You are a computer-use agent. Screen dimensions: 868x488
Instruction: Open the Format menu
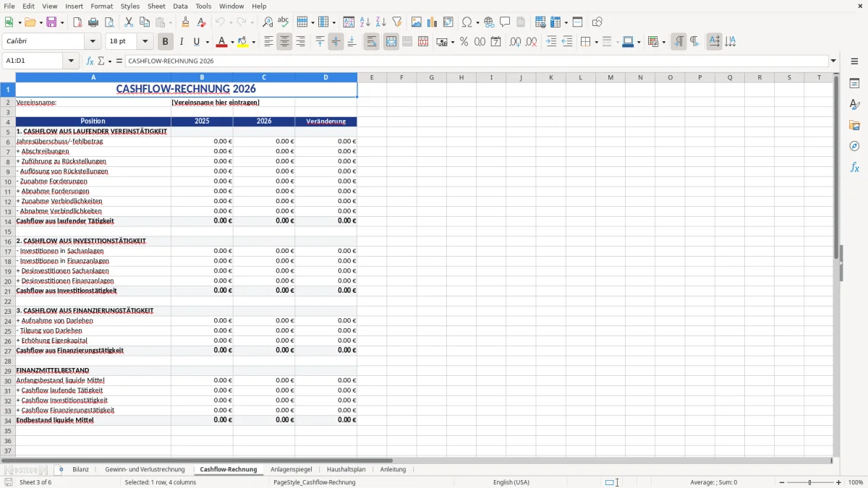point(101,6)
